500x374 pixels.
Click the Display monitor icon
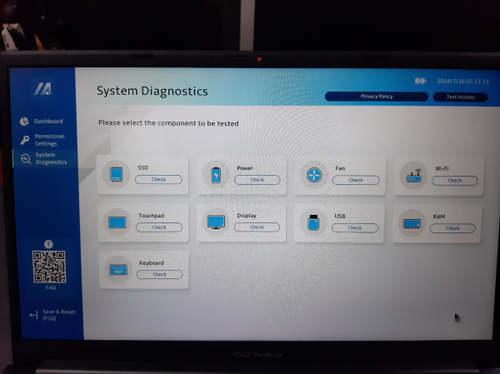(x=216, y=222)
